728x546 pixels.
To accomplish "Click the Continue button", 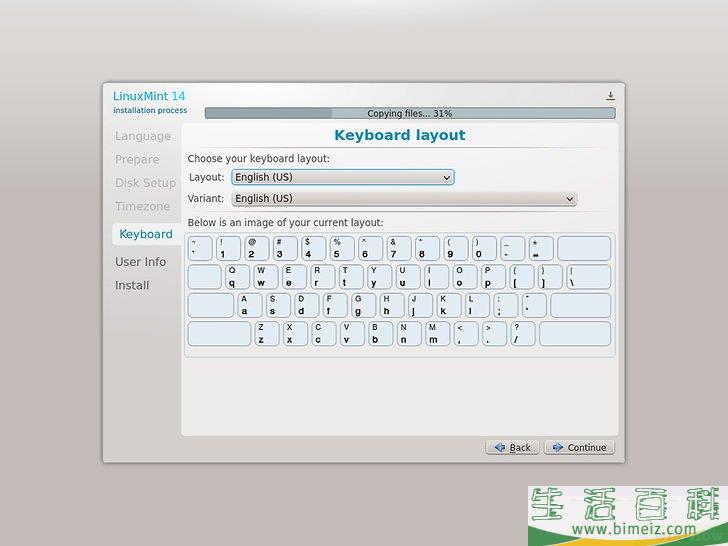I will 579,447.
